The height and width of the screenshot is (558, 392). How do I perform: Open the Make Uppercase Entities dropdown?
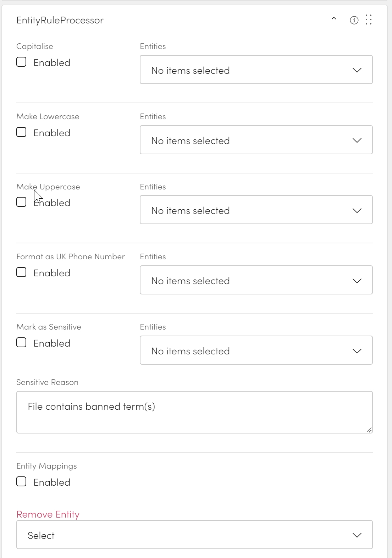coord(256,210)
